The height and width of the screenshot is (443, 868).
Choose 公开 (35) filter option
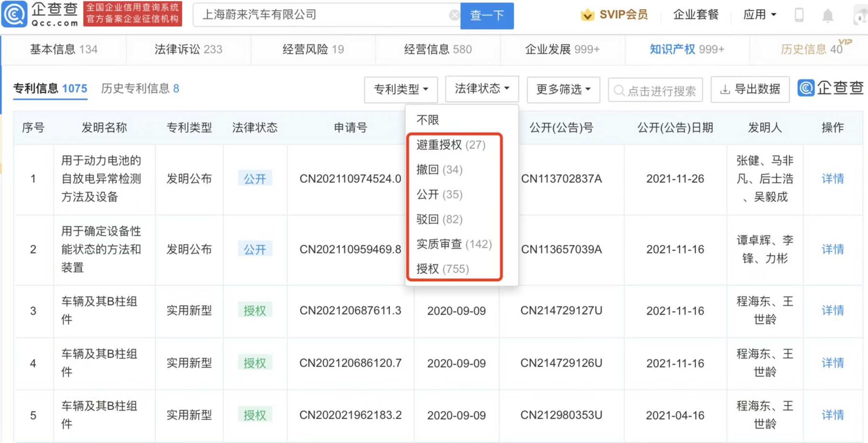pyautogui.click(x=440, y=195)
